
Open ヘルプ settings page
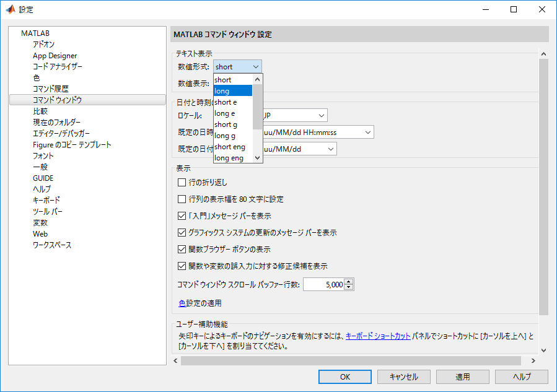pyautogui.click(x=42, y=189)
